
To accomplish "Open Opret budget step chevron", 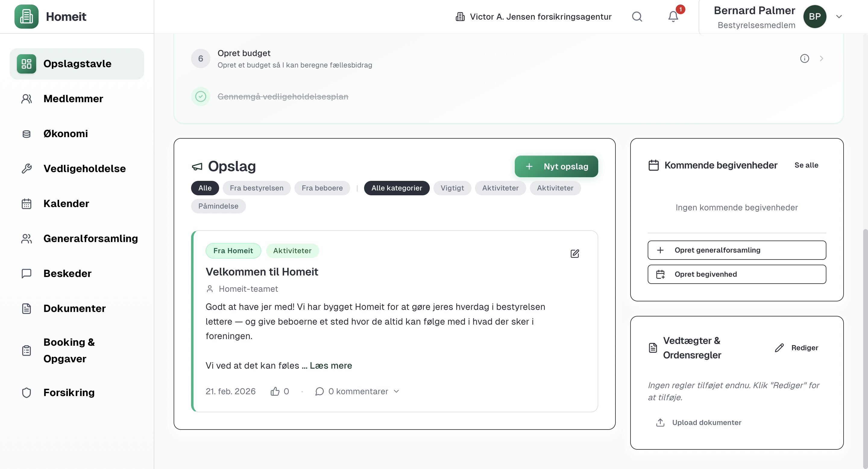I will [822, 58].
